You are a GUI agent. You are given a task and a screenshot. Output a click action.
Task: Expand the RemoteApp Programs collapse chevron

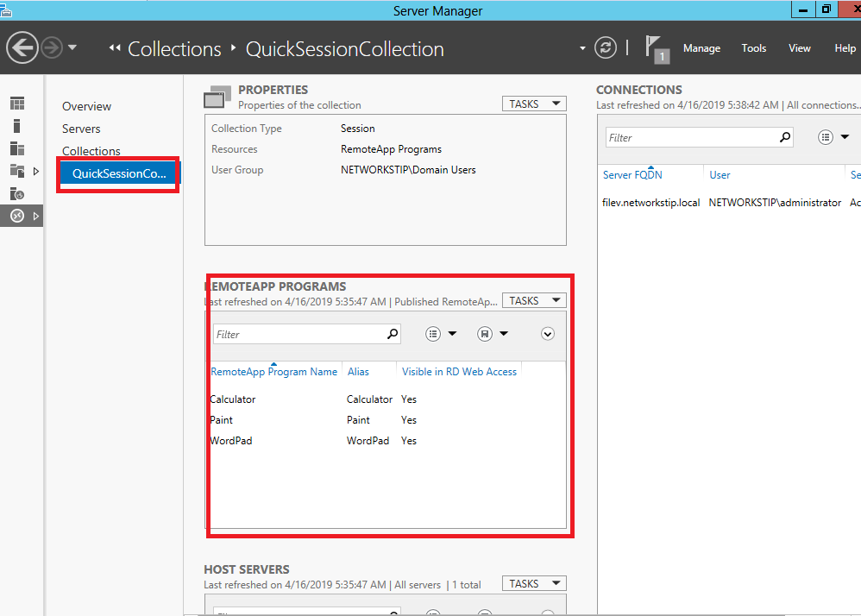(x=547, y=333)
